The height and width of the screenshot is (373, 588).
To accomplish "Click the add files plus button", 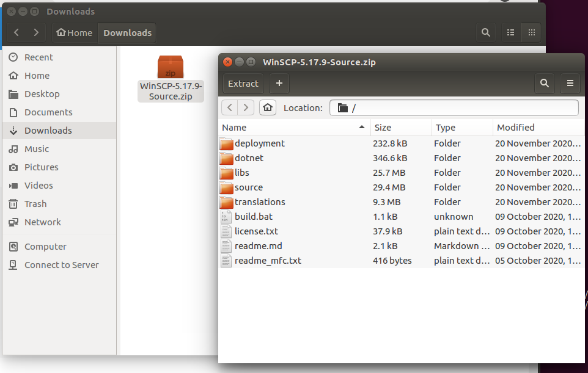I will (279, 84).
